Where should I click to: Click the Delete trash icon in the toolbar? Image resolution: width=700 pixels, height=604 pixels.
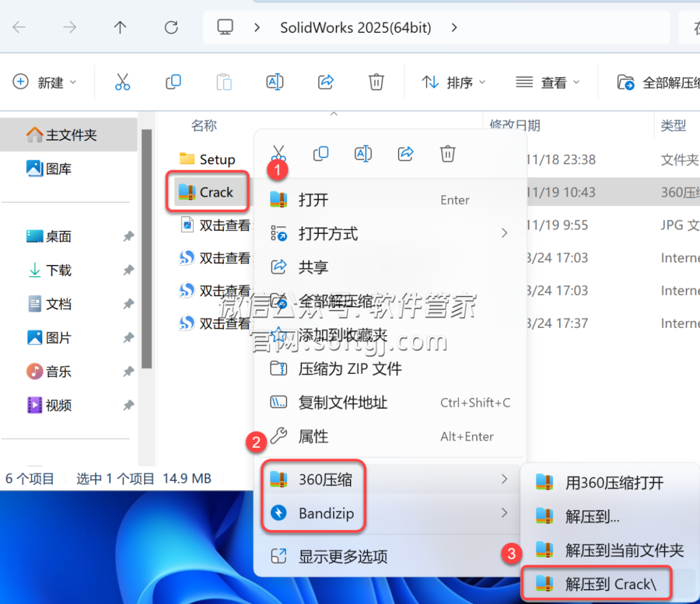(376, 82)
